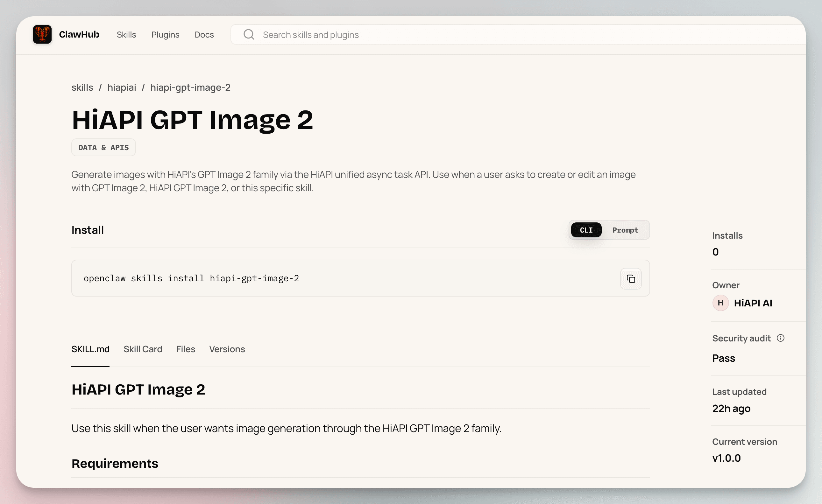This screenshot has height=504, width=822.
Task: Click the 'Generate images with HiAPI's' description
Action: 354,181
